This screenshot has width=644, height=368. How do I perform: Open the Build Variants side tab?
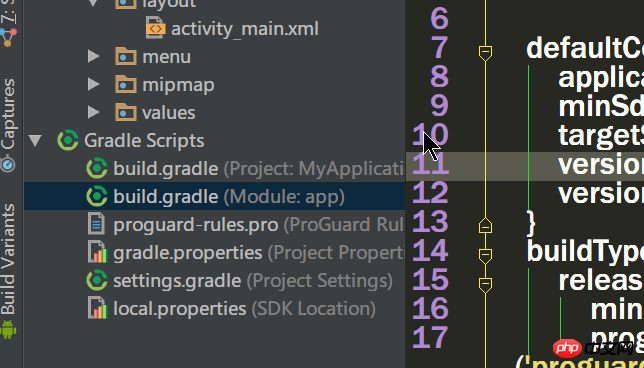[8, 259]
